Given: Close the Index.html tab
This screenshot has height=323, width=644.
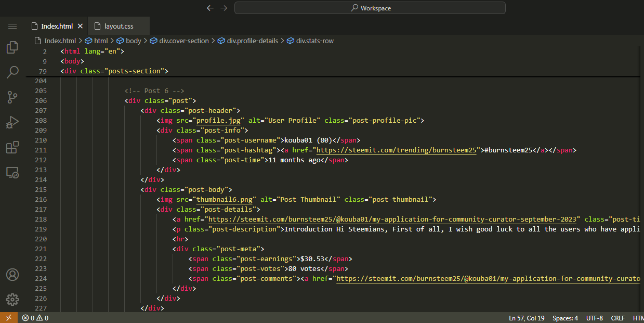Looking at the screenshot, I should (80, 26).
